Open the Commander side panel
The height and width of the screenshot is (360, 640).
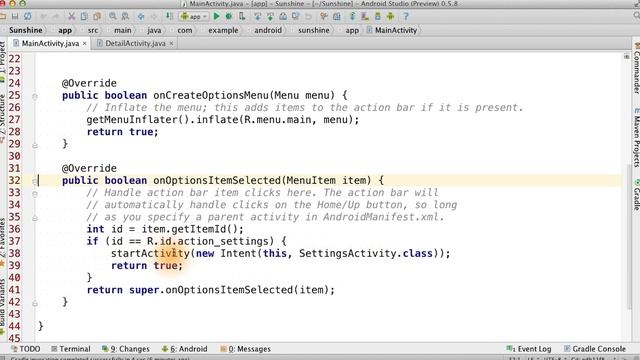click(x=636, y=68)
